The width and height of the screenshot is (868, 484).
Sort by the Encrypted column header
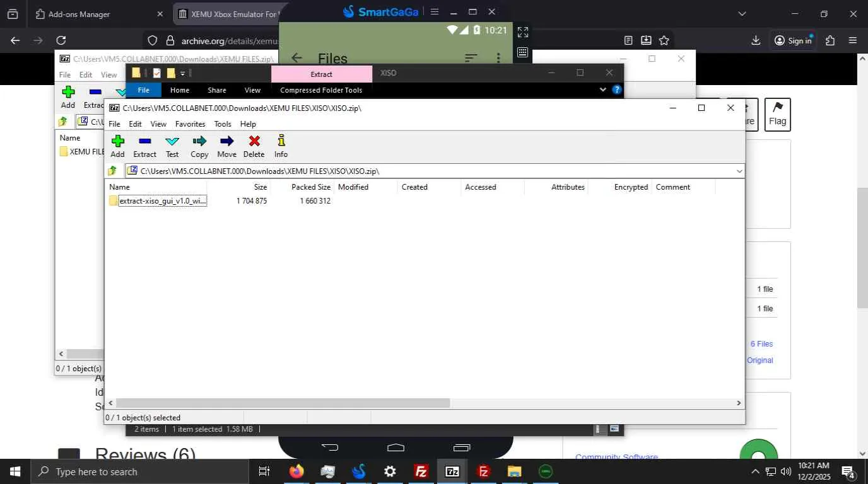pos(621,187)
